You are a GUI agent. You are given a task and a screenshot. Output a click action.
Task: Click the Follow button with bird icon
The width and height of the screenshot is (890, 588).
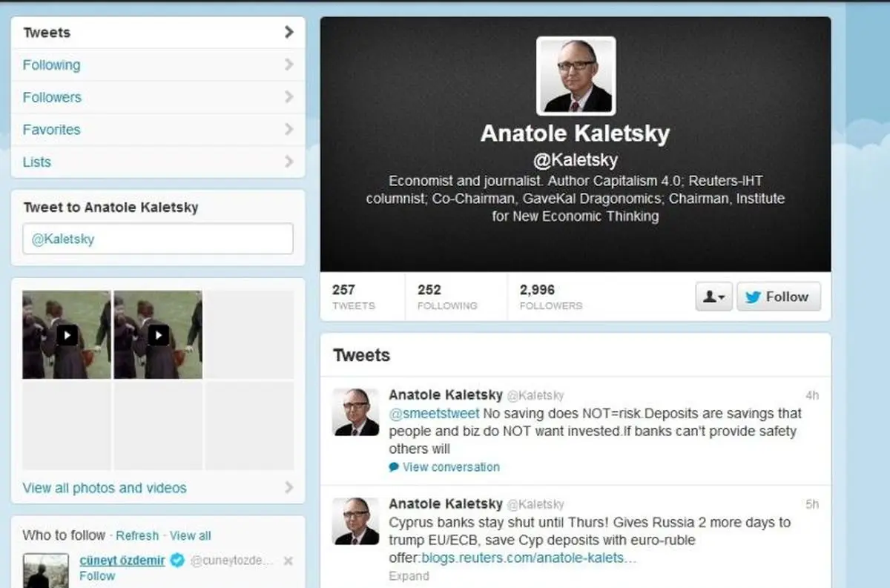[x=778, y=297]
